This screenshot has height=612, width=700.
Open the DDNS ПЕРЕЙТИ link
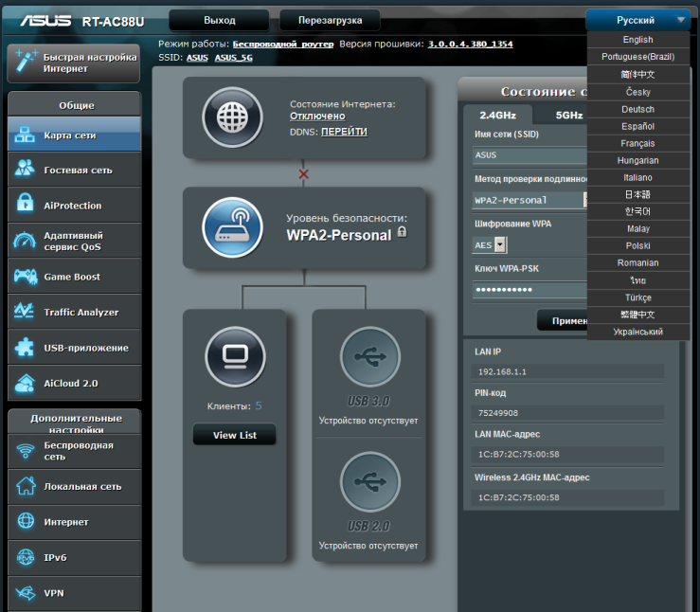[344, 132]
